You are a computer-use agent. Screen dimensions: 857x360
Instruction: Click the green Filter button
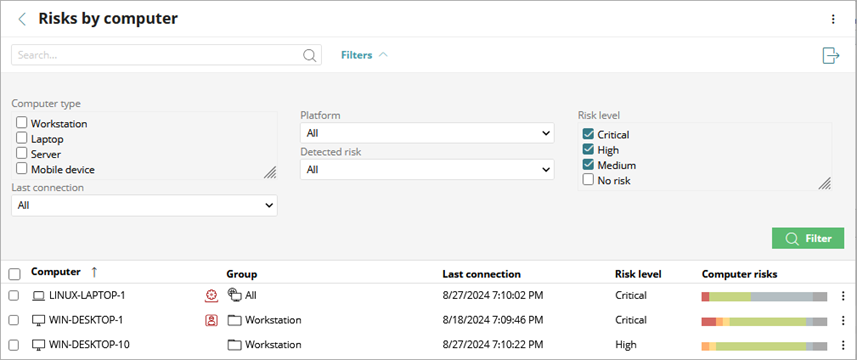click(808, 239)
